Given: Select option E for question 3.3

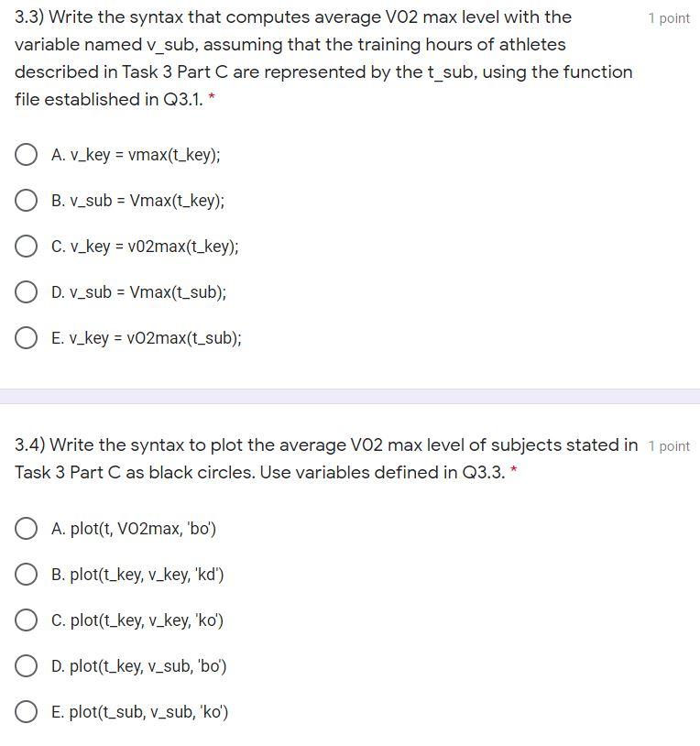Looking at the screenshot, I should click(27, 337).
